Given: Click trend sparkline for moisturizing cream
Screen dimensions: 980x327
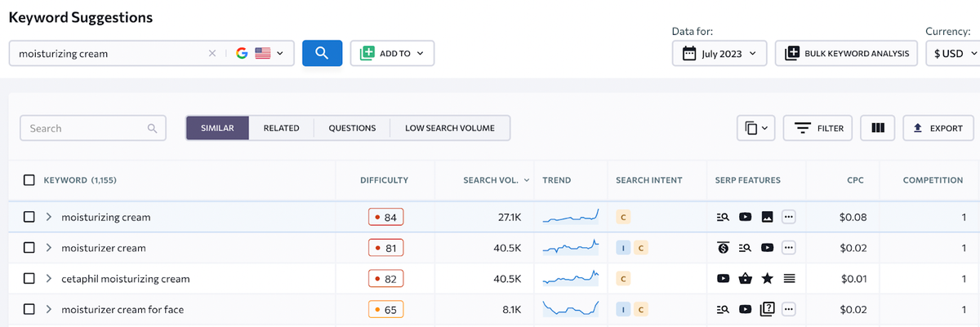Looking at the screenshot, I should (x=571, y=216).
